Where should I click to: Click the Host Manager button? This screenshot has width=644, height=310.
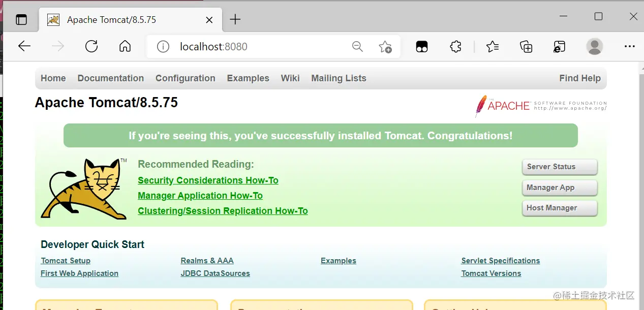(560, 208)
